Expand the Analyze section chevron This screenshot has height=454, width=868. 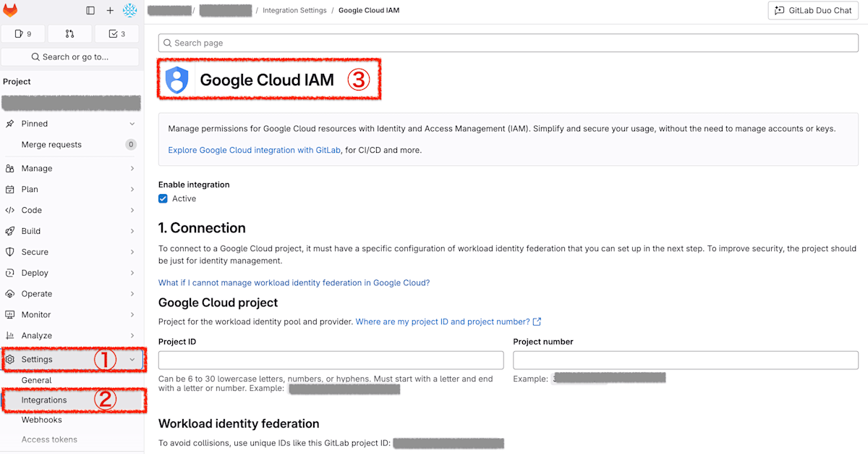click(132, 336)
